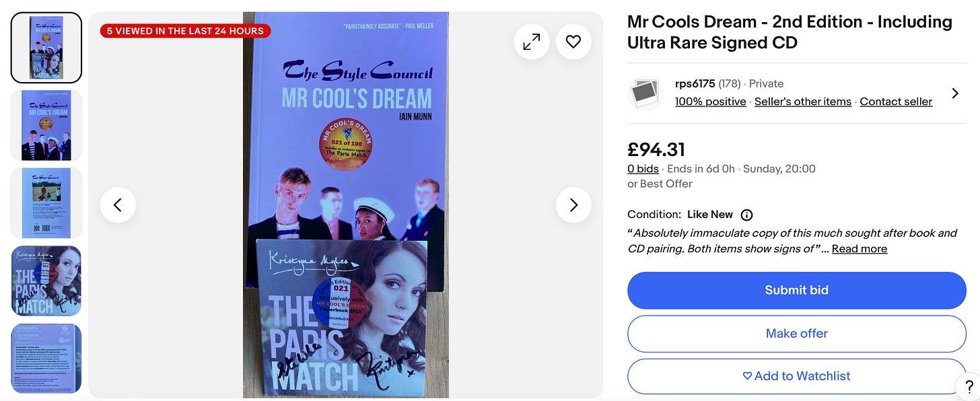
Task: Add the item to Watchlist
Action: [x=797, y=376]
